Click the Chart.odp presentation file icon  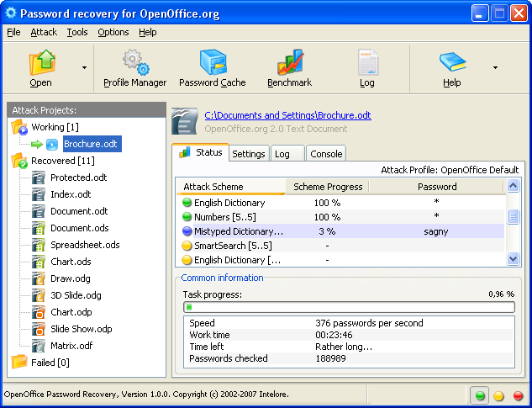click(x=39, y=312)
